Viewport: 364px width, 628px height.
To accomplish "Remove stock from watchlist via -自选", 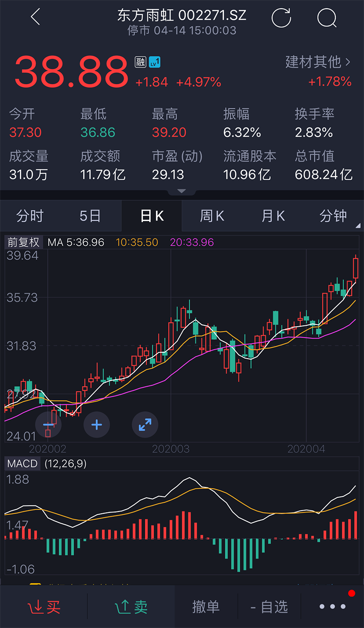I will [269, 607].
